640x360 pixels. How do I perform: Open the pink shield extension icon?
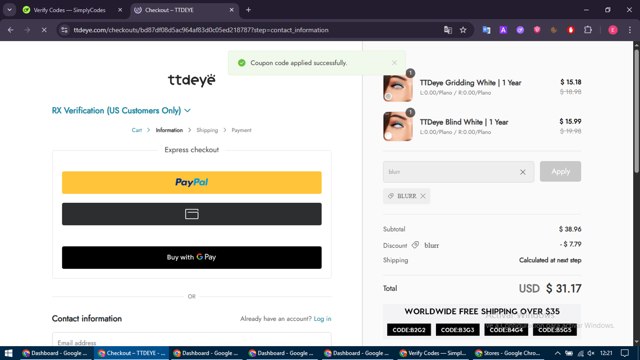(x=537, y=30)
